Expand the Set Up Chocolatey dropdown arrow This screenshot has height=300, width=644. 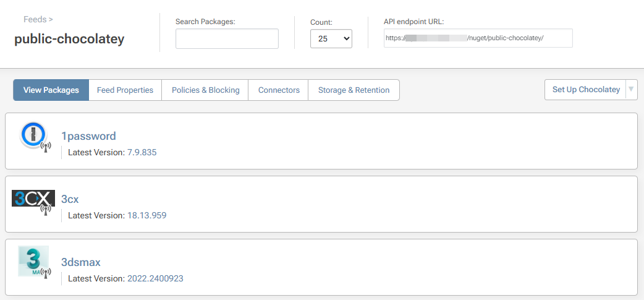pyautogui.click(x=631, y=90)
